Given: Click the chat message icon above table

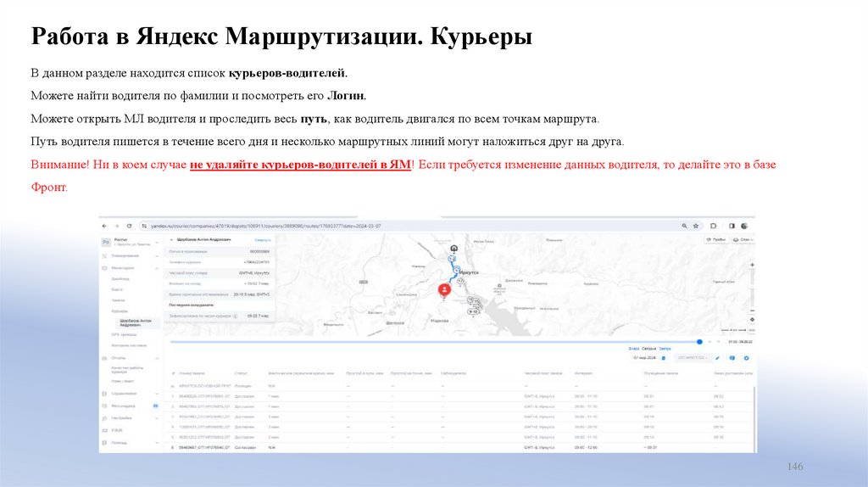Looking at the screenshot, I should coord(732,358).
